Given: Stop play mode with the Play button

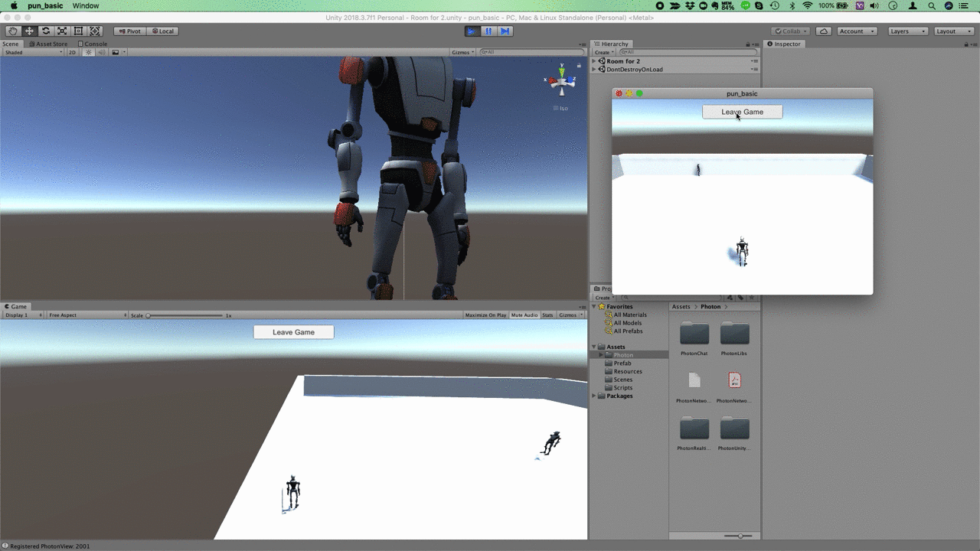Looking at the screenshot, I should pos(472,31).
